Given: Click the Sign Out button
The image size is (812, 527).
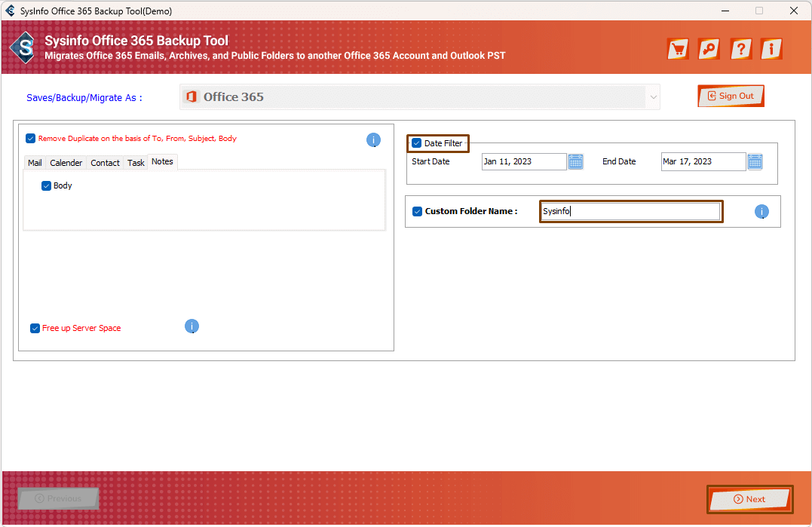Looking at the screenshot, I should pos(731,96).
